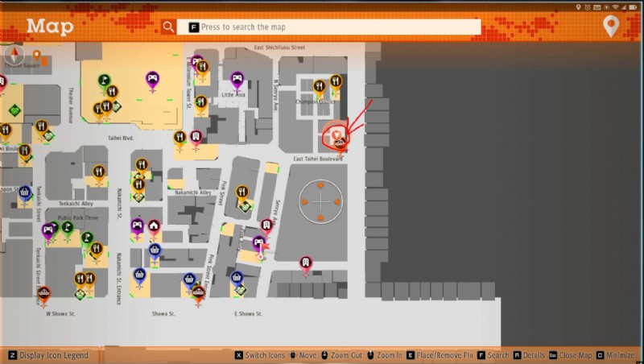Click the Minimize option in bottom bar

click(x=618, y=355)
